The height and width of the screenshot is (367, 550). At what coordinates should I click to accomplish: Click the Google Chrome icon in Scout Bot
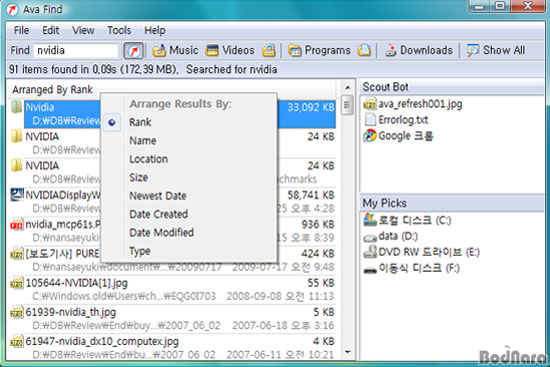[370, 135]
